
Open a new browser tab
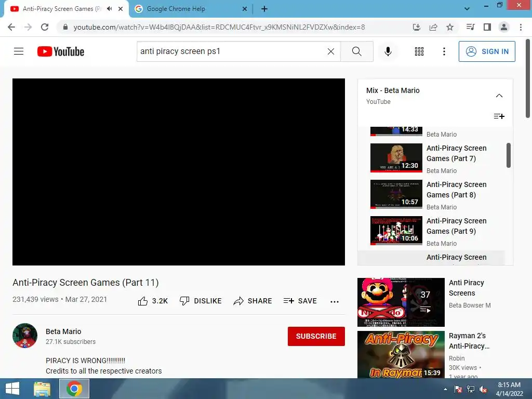point(264,9)
